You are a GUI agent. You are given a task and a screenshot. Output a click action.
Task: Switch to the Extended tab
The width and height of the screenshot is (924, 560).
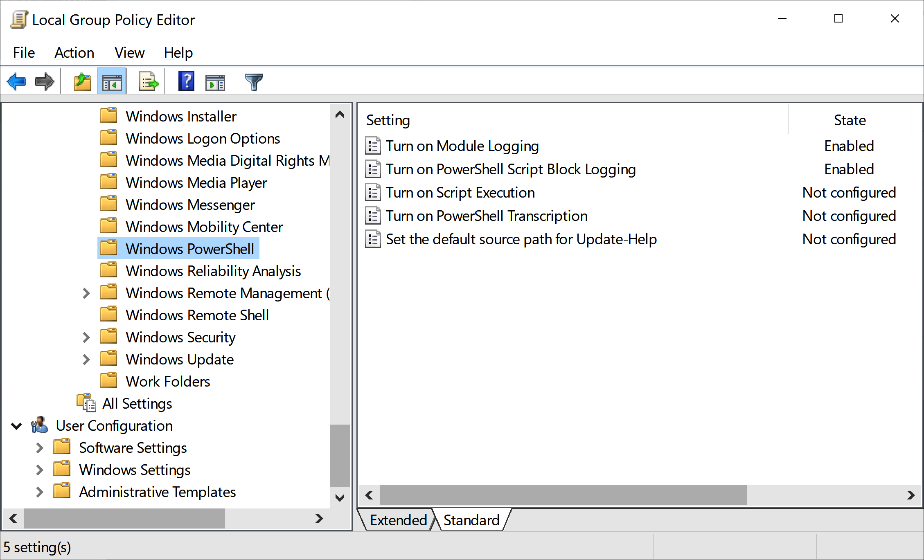398,520
